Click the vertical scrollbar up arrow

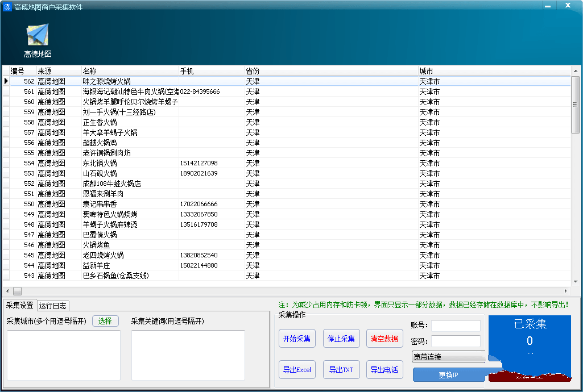[575, 71]
